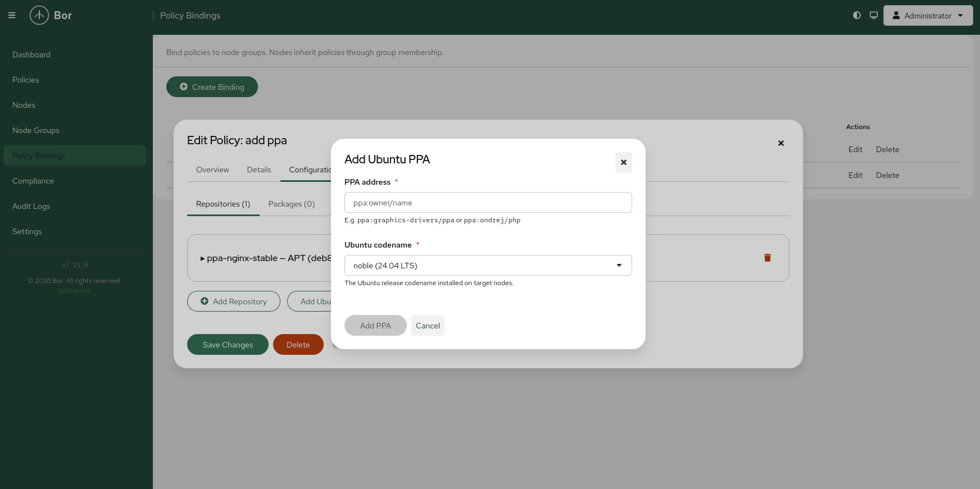Click the red Delete policy button
The width and height of the screenshot is (980, 489).
pos(298,345)
